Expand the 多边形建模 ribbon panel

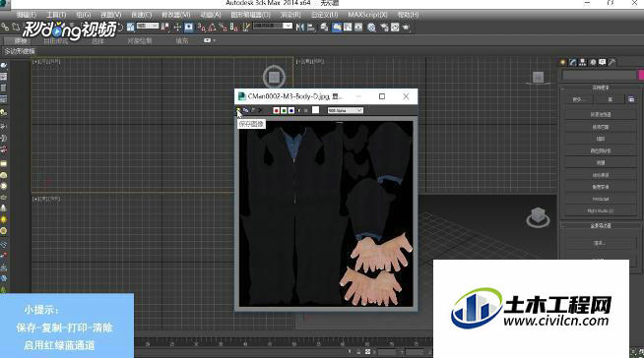pos(20,51)
